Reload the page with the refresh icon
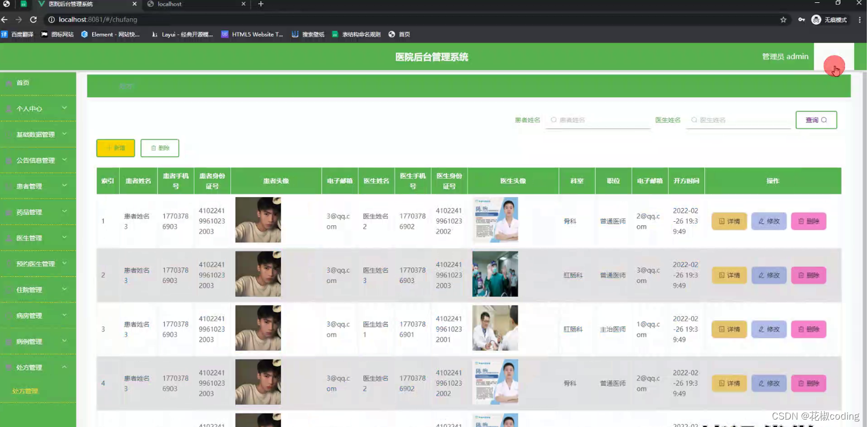 coord(33,19)
